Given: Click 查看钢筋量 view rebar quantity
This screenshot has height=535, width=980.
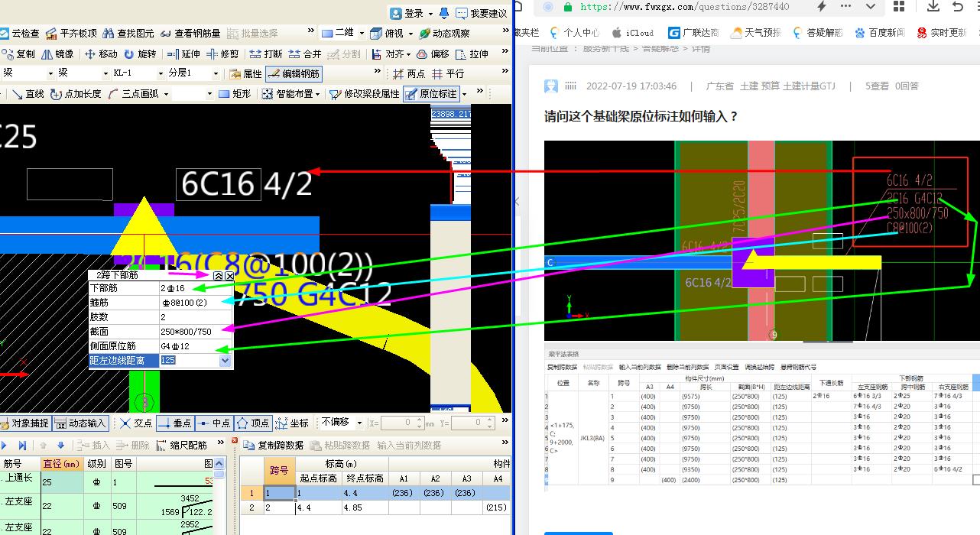Looking at the screenshot, I should click(190, 34).
